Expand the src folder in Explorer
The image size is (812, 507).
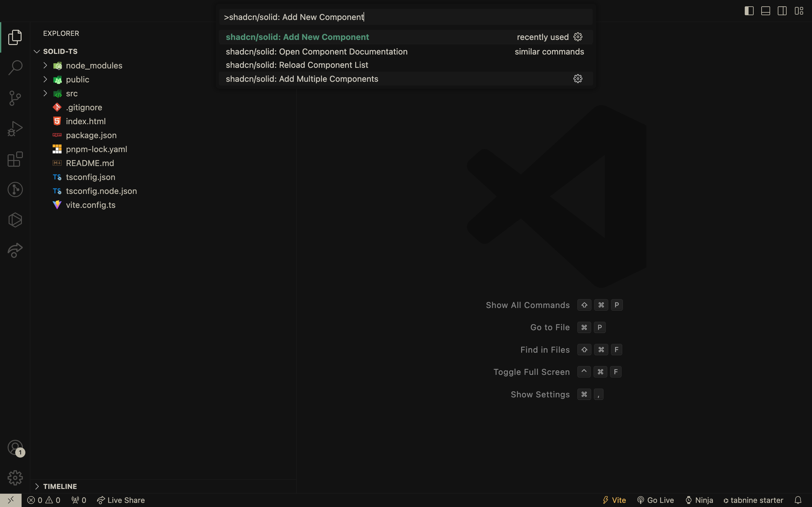(x=46, y=93)
